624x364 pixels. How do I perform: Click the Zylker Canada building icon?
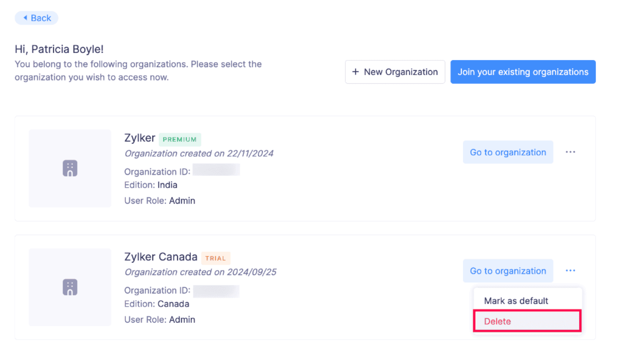(70, 287)
